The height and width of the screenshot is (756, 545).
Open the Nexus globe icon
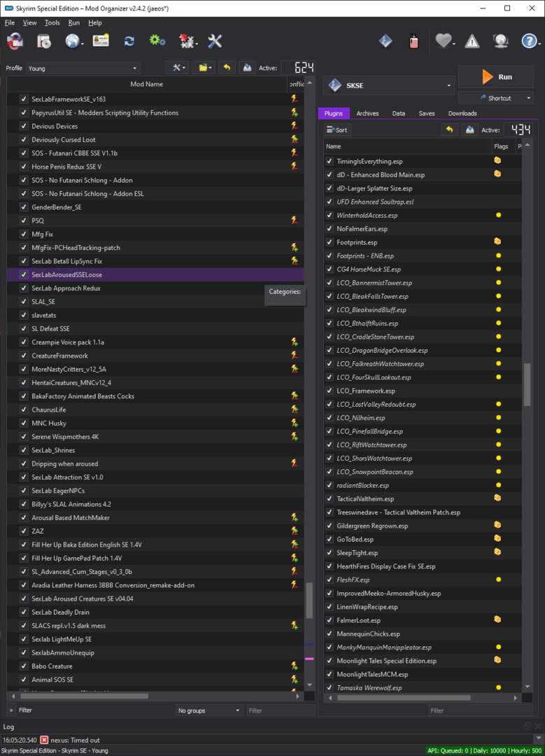click(x=72, y=41)
